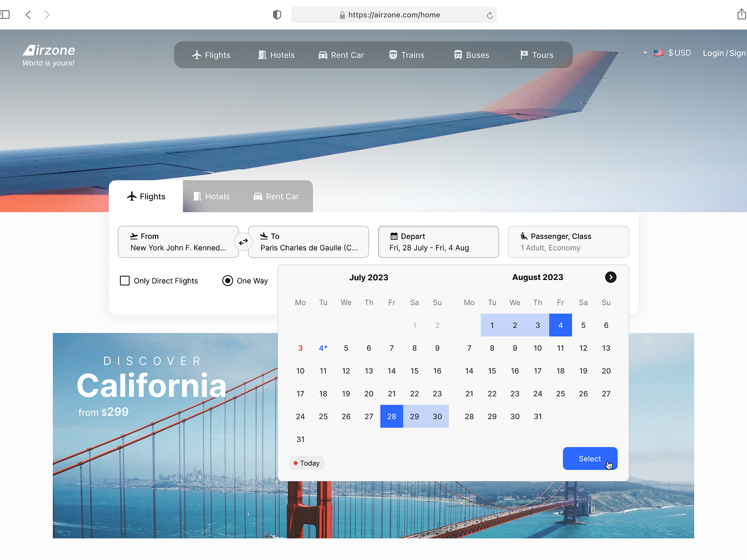This screenshot has height=560, width=747.
Task: Select the Trains travel mode icon
Action: click(393, 55)
